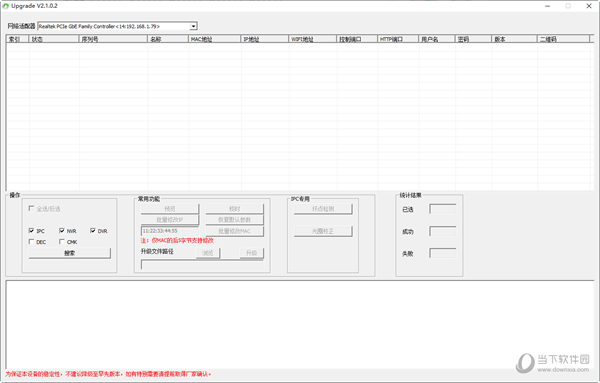The height and width of the screenshot is (383, 600).
Task: Sort by the 版本 version column header
Action: (x=514, y=39)
